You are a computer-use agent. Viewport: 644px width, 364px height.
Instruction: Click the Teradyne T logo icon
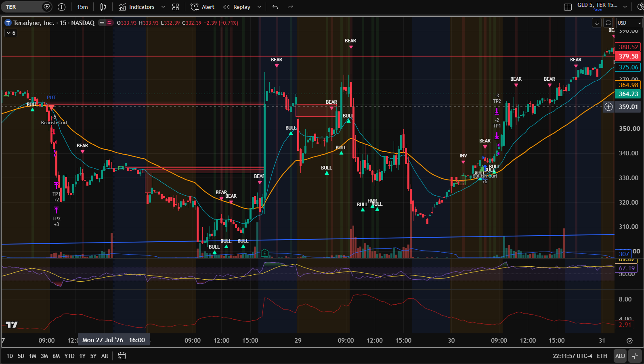point(8,23)
